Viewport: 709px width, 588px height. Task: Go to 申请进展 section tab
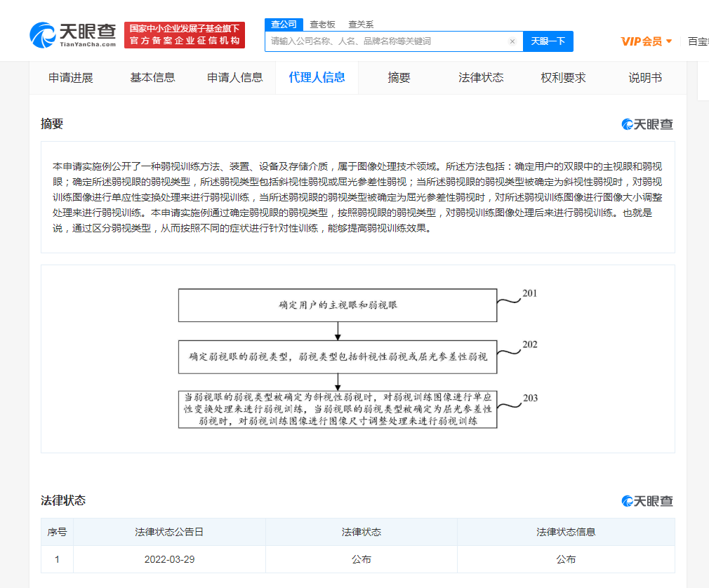(70, 78)
